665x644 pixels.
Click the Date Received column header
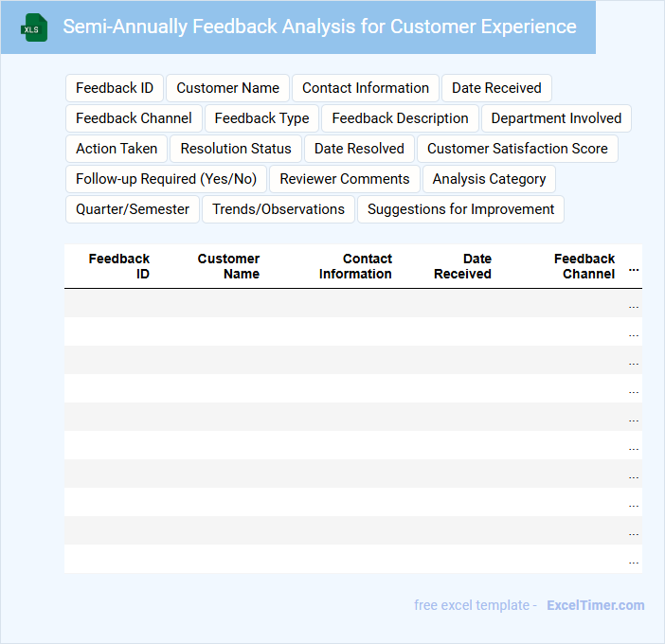tap(462, 266)
